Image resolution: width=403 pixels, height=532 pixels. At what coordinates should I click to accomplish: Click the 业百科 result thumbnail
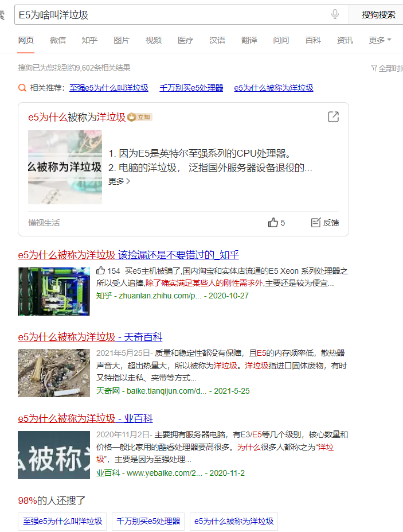point(54,455)
